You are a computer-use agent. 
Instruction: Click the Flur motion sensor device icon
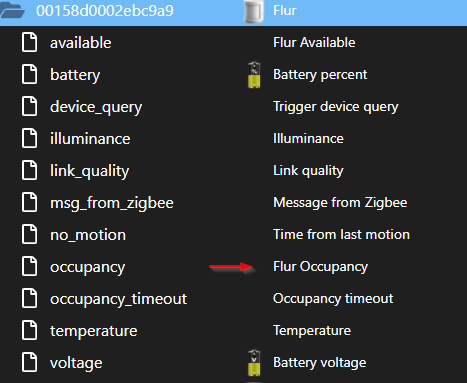(x=254, y=11)
